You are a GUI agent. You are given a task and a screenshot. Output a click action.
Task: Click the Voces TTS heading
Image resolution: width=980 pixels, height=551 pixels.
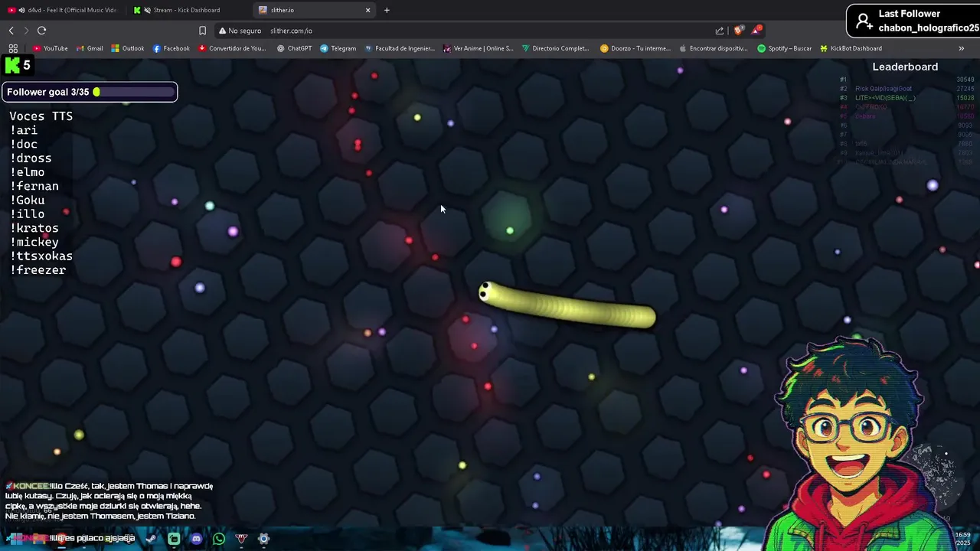click(41, 116)
